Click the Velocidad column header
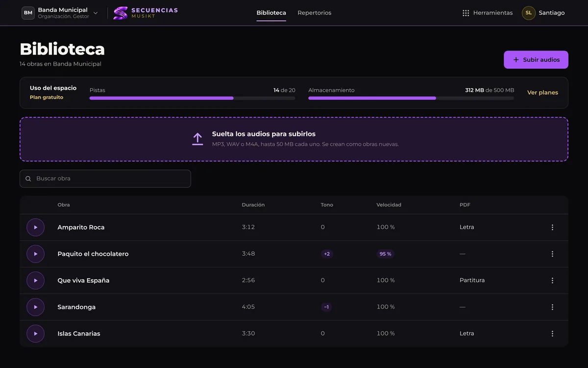This screenshot has height=368, width=588. pos(389,205)
